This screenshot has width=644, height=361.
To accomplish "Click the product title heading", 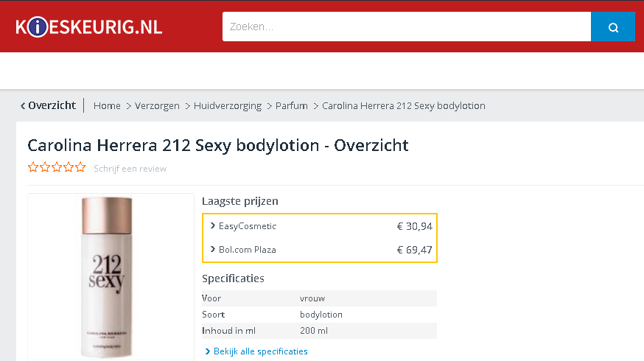I will coord(217,145).
